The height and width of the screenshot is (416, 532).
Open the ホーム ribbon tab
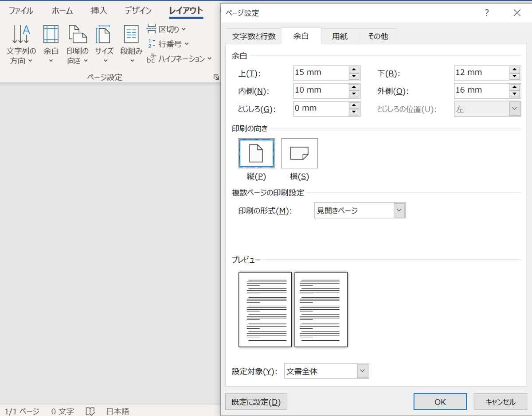click(x=62, y=11)
